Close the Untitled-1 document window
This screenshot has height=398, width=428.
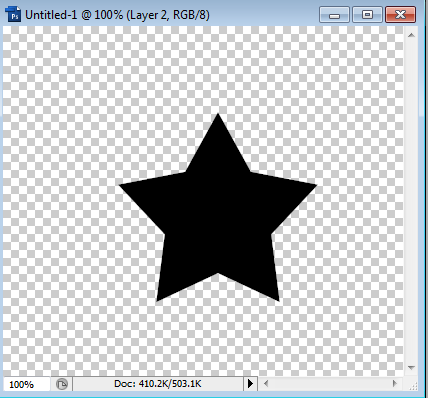pos(400,15)
